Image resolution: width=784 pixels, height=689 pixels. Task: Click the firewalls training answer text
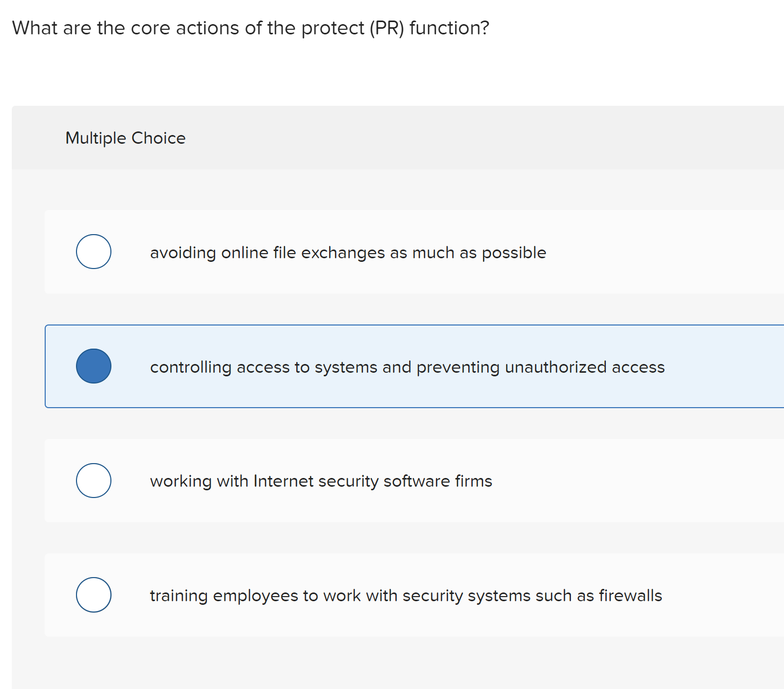[406, 596]
